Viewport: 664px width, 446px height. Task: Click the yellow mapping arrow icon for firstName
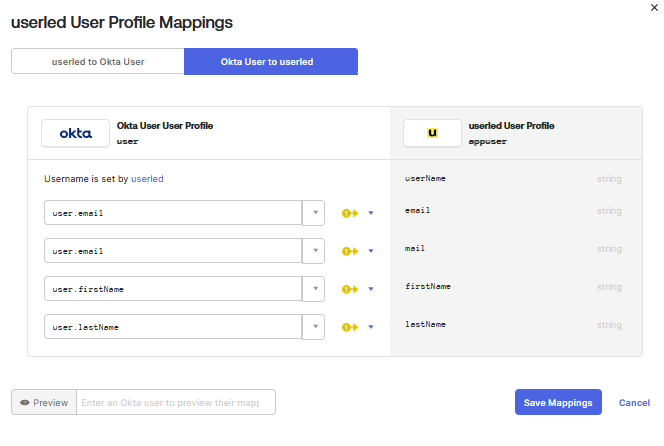(350, 289)
